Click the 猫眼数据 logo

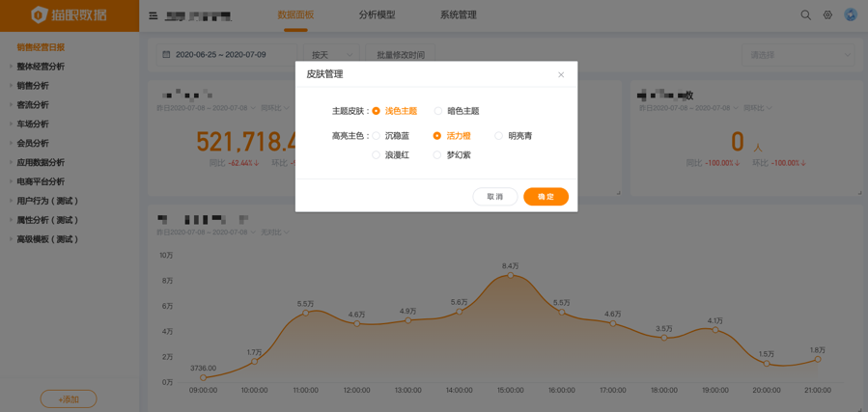69,15
